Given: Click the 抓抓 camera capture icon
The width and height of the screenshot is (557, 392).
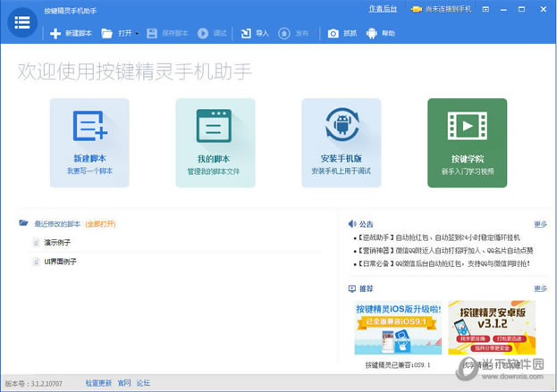Looking at the screenshot, I should point(333,34).
